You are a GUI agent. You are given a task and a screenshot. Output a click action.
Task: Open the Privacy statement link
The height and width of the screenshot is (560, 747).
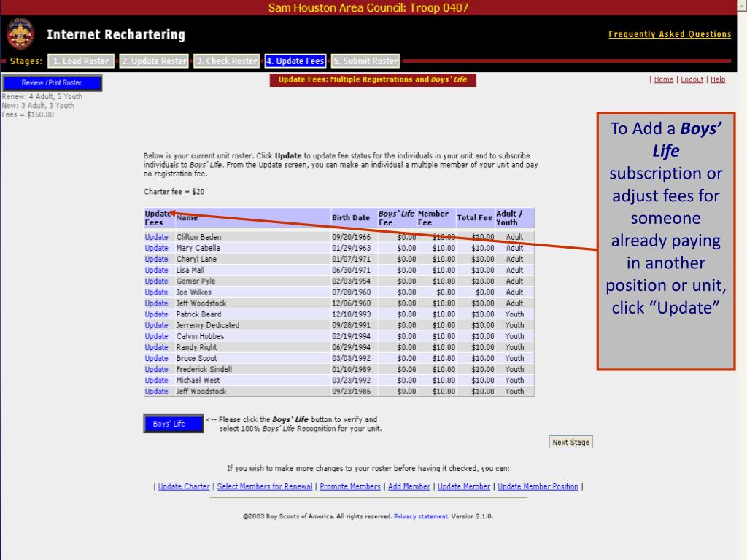(x=421, y=516)
